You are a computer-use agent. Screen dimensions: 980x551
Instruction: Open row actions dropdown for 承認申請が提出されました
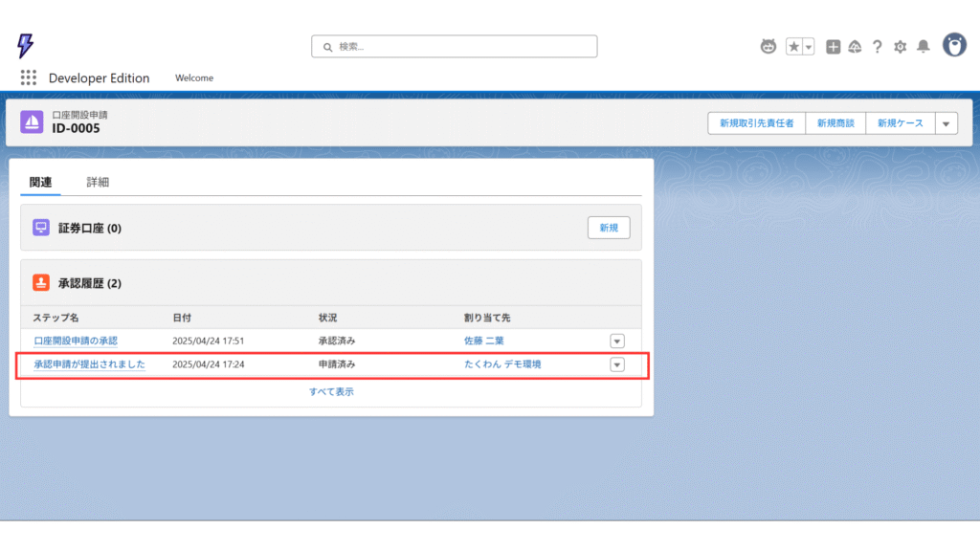pyautogui.click(x=617, y=364)
